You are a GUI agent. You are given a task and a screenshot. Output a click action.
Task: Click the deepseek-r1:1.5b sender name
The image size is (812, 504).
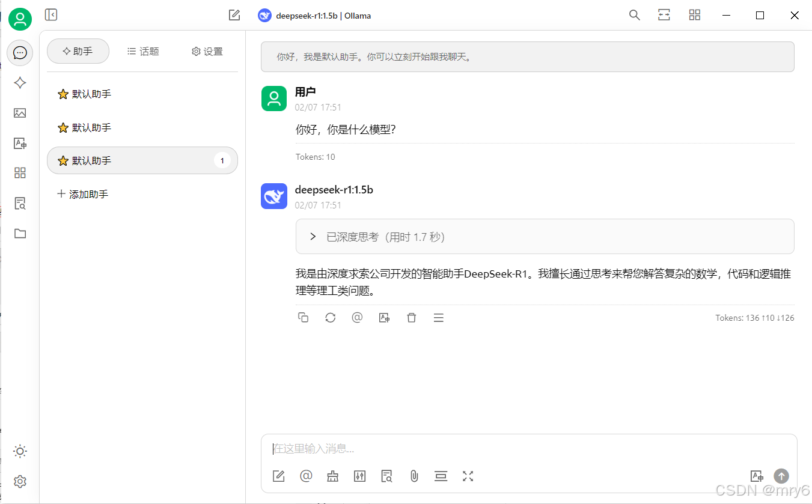click(x=334, y=190)
